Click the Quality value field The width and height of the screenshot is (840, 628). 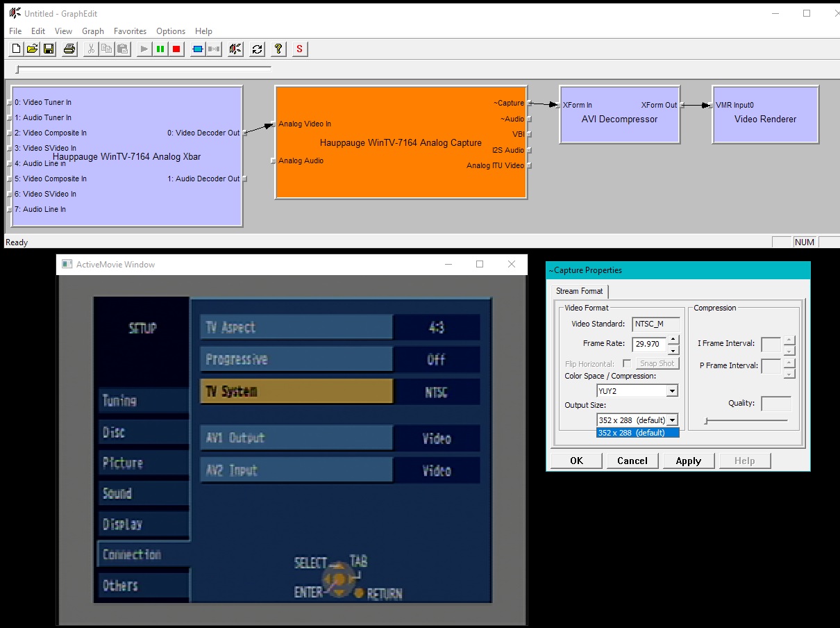tap(776, 404)
